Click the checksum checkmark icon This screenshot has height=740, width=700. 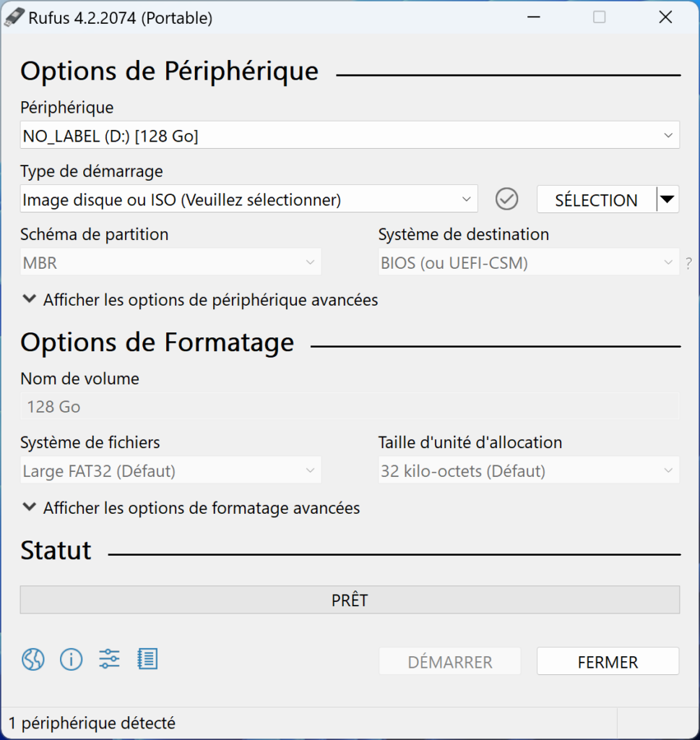click(x=506, y=199)
